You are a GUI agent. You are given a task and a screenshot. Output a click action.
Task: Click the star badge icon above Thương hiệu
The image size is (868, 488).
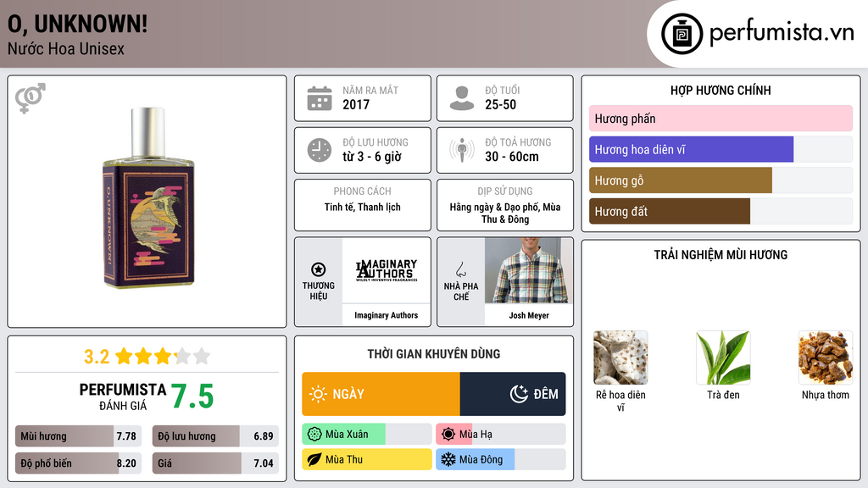pos(319,269)
